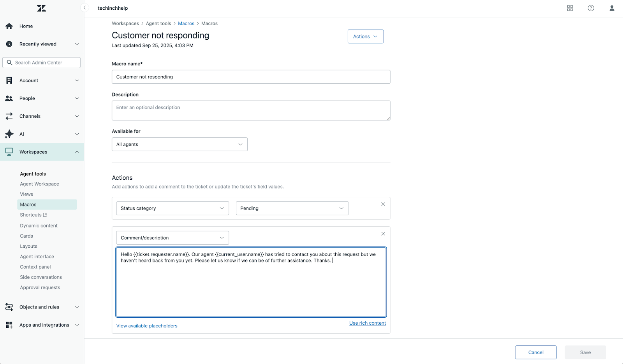Click the Apps and integrations icon
Viewport: 623px width, 364px height.
pyautogui.click(x=9, y=325)
